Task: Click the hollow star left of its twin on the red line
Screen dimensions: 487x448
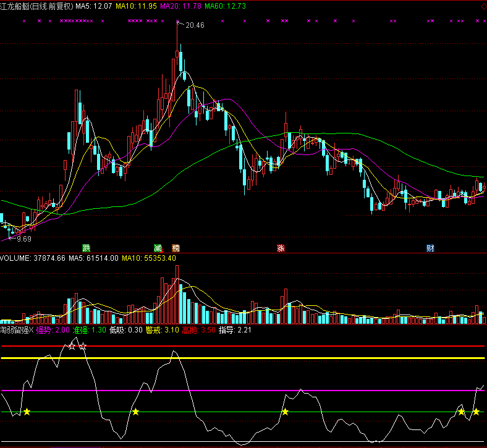Action: [x=72, y=347]
